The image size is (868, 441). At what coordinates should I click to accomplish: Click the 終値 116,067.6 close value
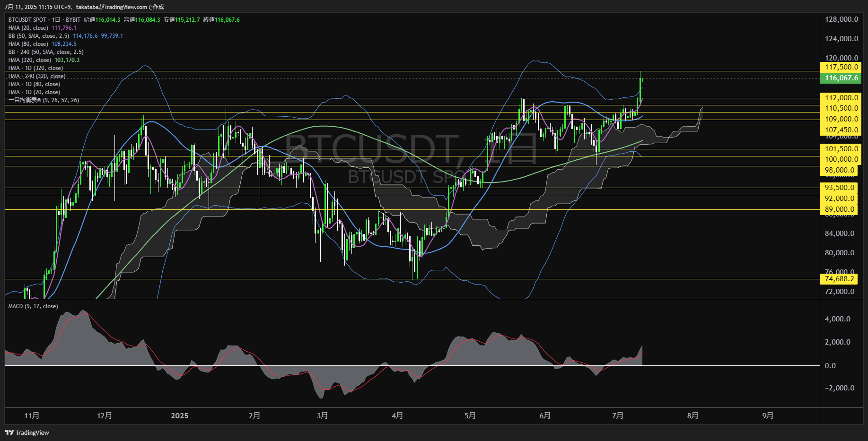[221, 20]
